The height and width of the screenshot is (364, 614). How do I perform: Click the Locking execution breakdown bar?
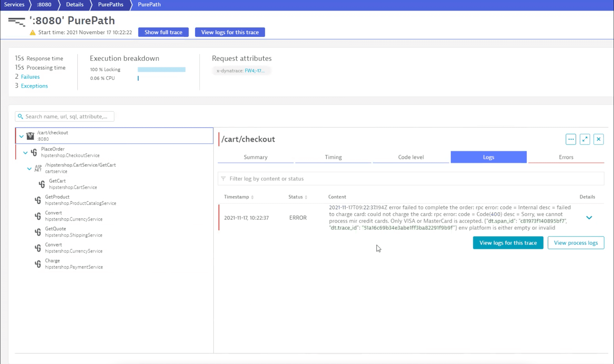click(x=161, y=70)
